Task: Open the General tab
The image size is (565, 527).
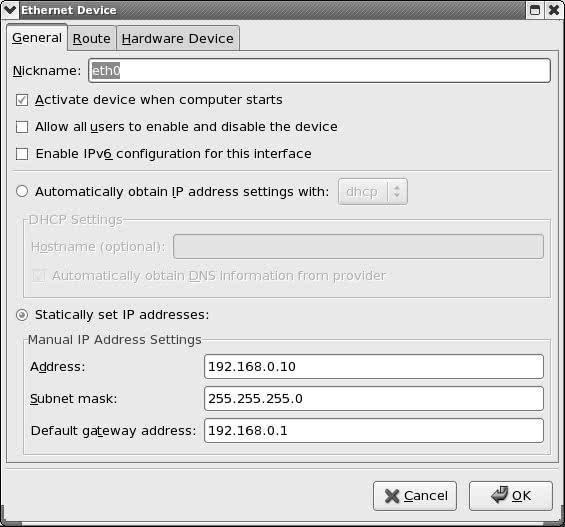Action: [x=37, y=37]
